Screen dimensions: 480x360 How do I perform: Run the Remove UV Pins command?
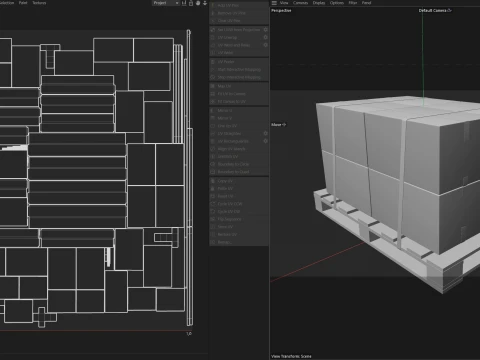(239, 13)
